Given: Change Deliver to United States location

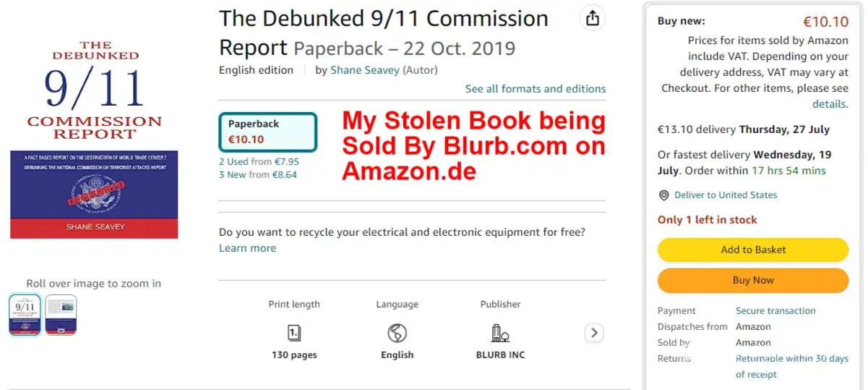Looking at the screenshot, I should coord(726,195).
